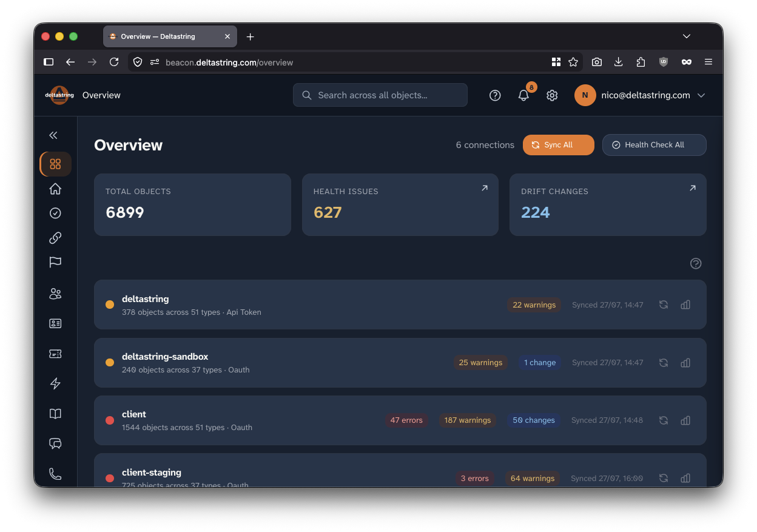757x532 pixels.
Task: Click the deltastring-sandbox connection name
Action: [x=165, y=357]
